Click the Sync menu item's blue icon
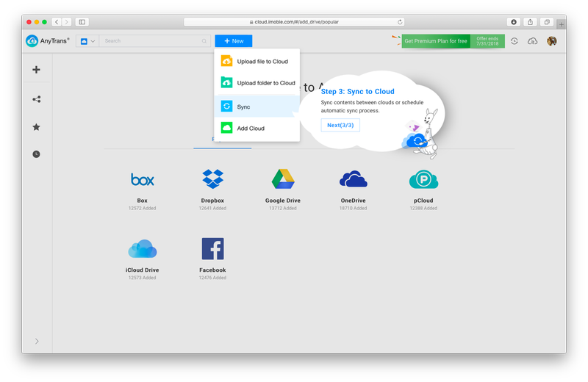This screenshot has width=588, height=382. coord(226,106)
